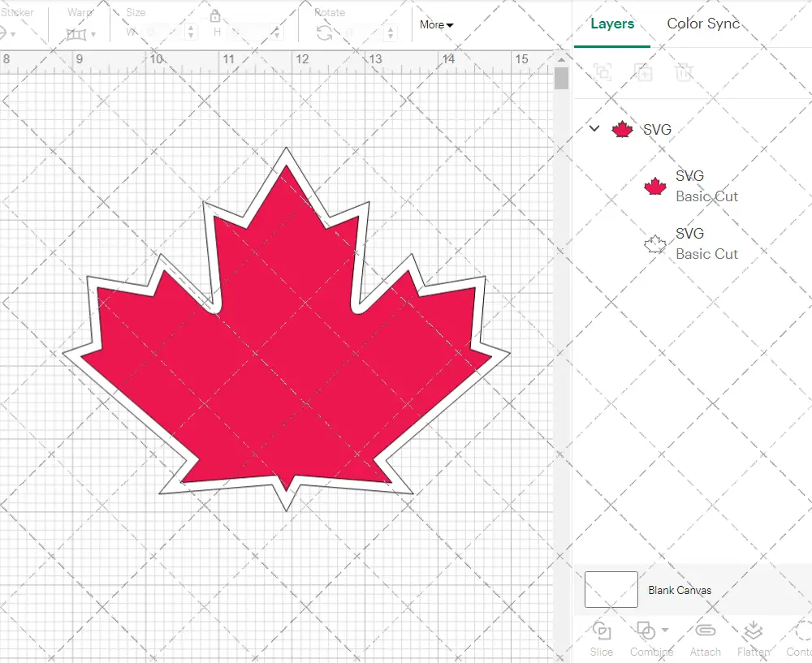812x663 pixels.
Task: Open the Combine dropdown arrow
Action: pos(665,631)
